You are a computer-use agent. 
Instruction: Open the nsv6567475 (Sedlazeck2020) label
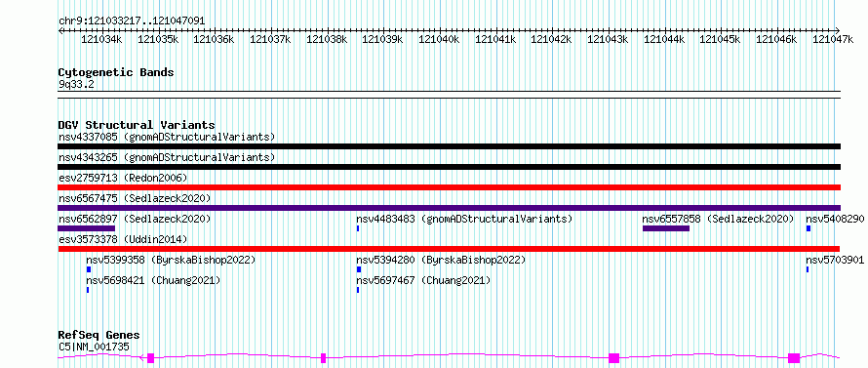[x=135, y=198]
